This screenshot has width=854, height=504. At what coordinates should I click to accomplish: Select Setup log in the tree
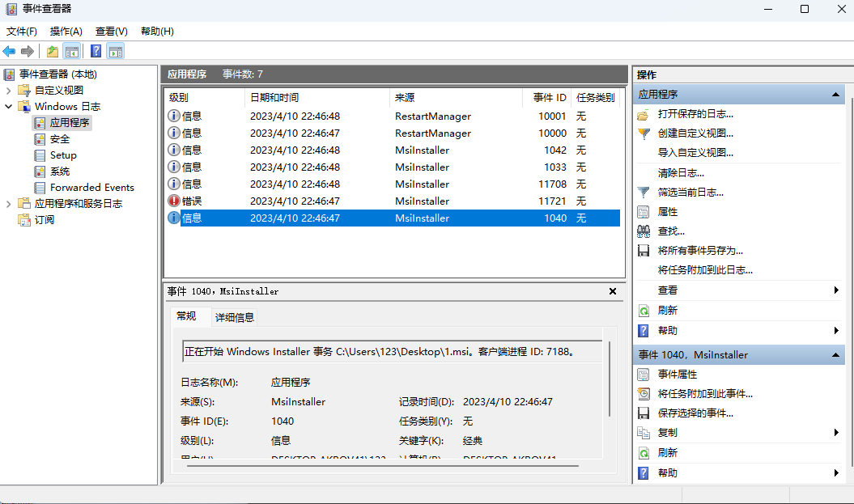(x=63, y=155)
